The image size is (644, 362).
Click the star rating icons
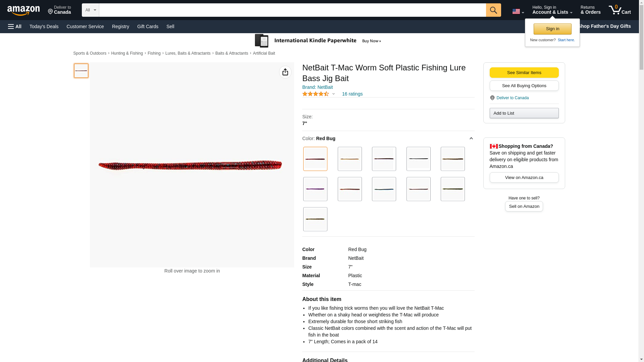point(315,94)
